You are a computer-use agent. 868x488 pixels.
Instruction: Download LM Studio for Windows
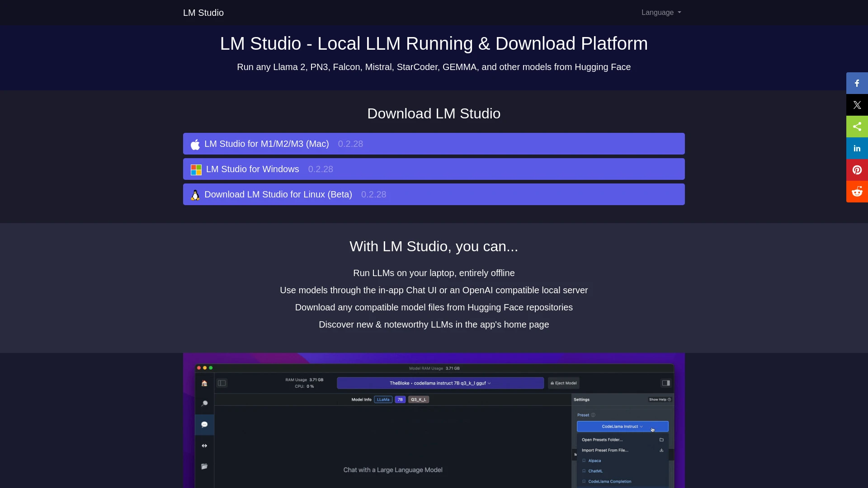[x=434, y=169]
